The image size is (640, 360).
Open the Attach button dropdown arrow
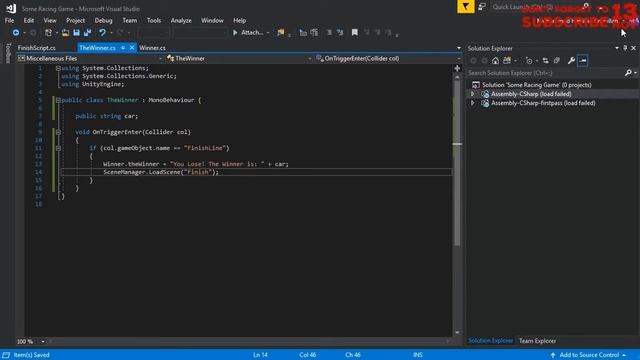pos(268,33)
